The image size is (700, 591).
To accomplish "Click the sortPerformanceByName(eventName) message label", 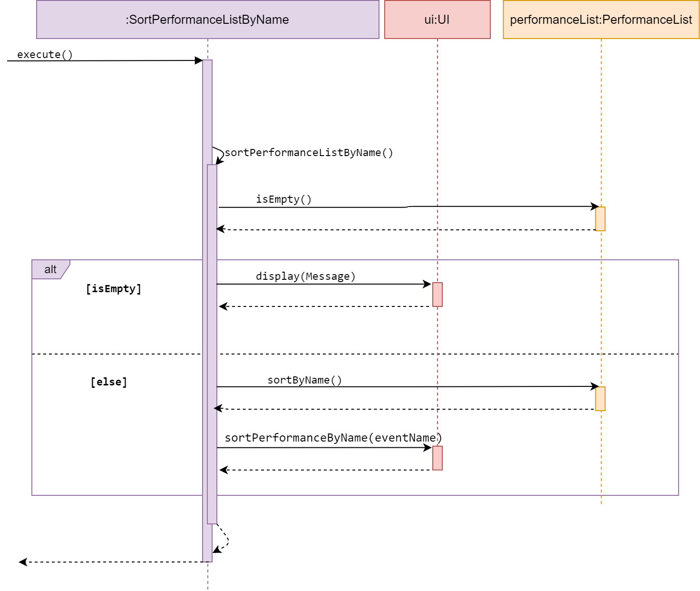I will pyautogui.click(x=333, y=438).
